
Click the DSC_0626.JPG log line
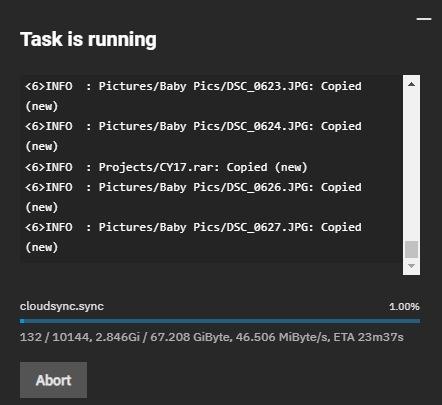click(193, 197)
